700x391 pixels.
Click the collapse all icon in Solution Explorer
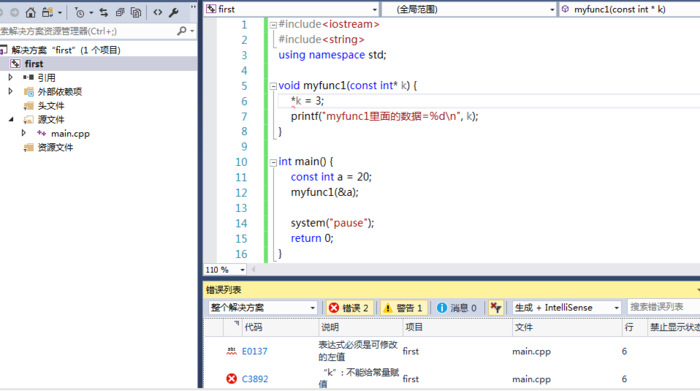coord(120,12)
